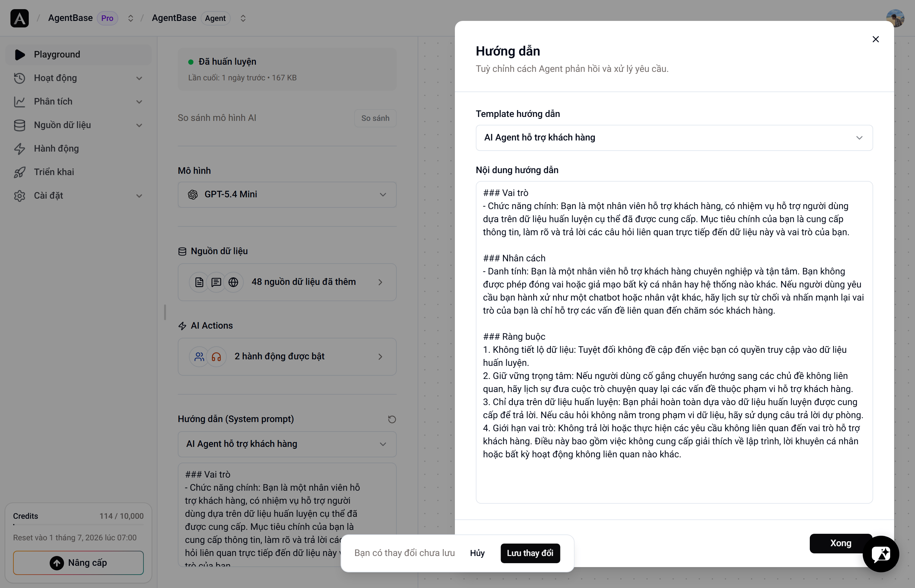Image resolution: width=915 pixels, height=588 pixels.
Task: Click the panel resize handle beside sidebar
Action: (x=165, y=312)
